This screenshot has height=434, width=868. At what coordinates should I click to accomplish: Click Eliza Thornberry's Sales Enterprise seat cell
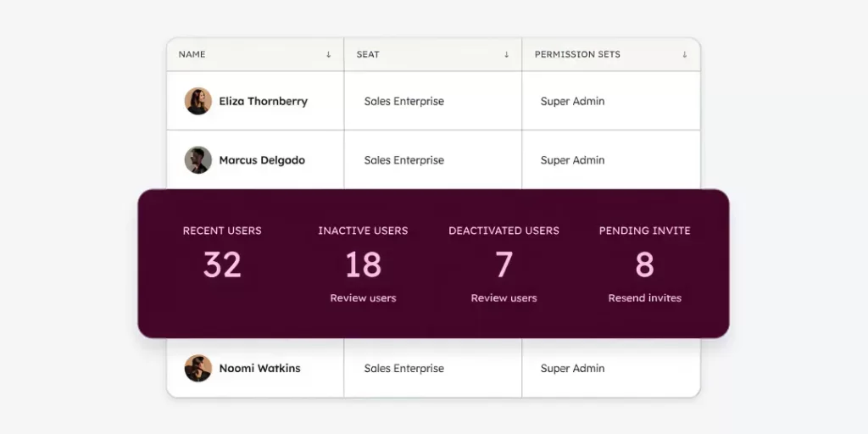[x=403, y=101]
